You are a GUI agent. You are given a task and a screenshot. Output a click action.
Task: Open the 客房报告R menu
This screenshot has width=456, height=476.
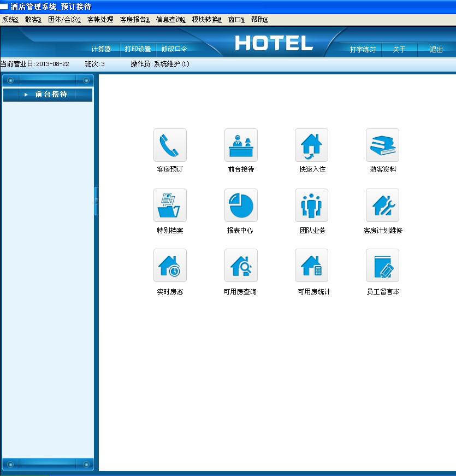point(135,20)
